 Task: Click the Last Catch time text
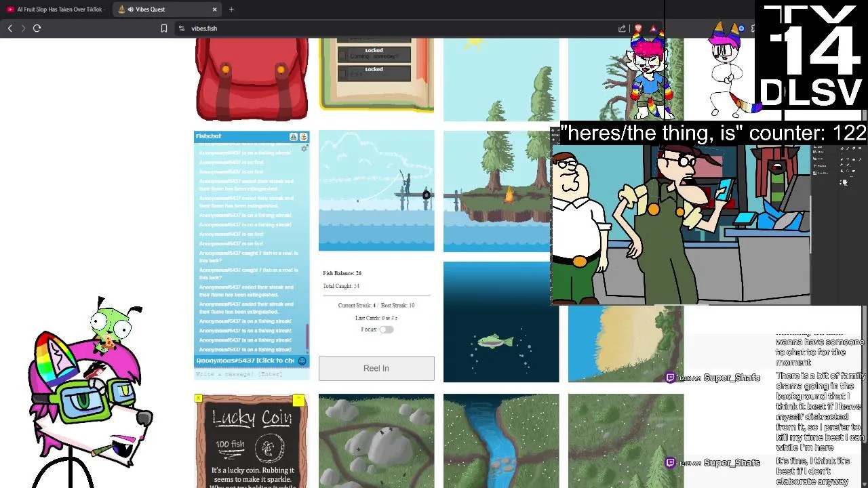click(x=376, y=318)
